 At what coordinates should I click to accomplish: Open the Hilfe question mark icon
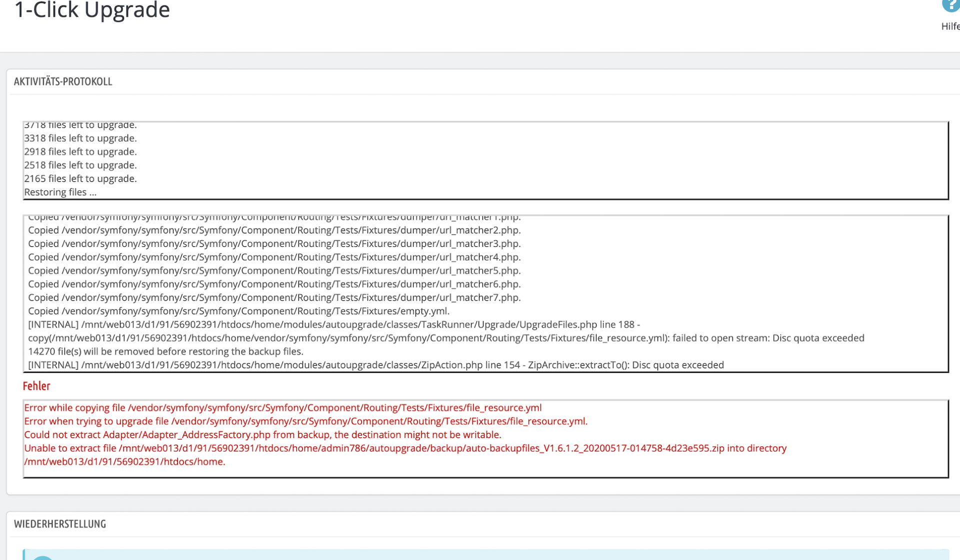(x=951, y=6)
